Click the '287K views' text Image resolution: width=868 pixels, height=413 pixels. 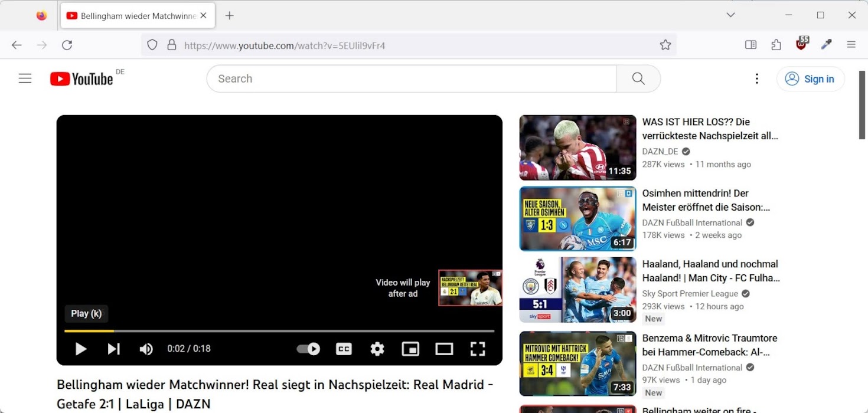664,165
